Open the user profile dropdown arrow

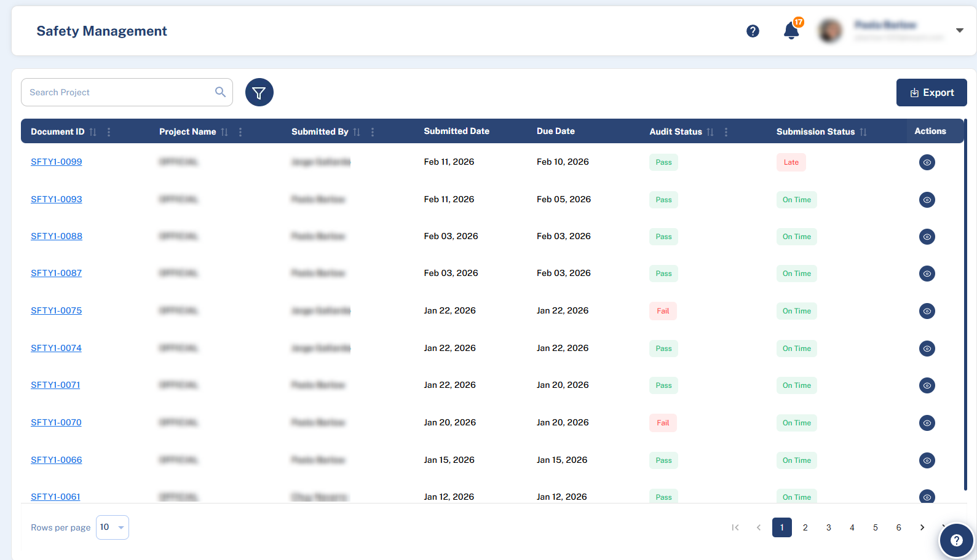pos(959,30)
